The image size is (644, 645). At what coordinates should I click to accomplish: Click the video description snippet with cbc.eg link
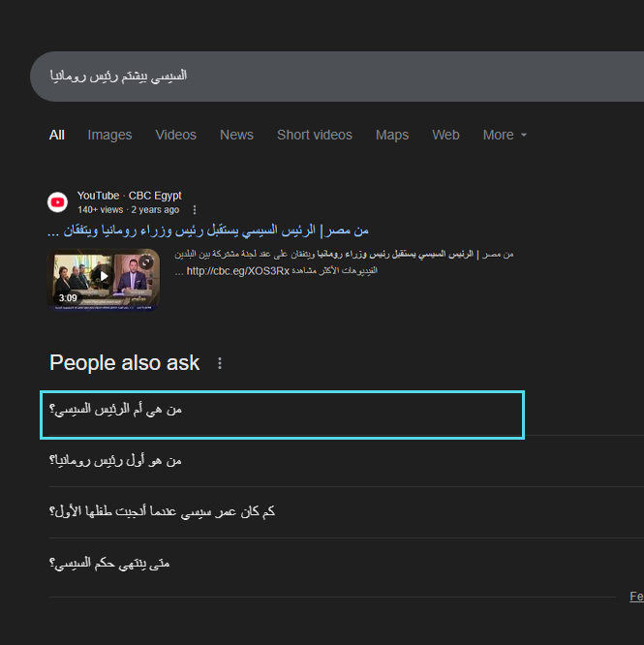344,262
